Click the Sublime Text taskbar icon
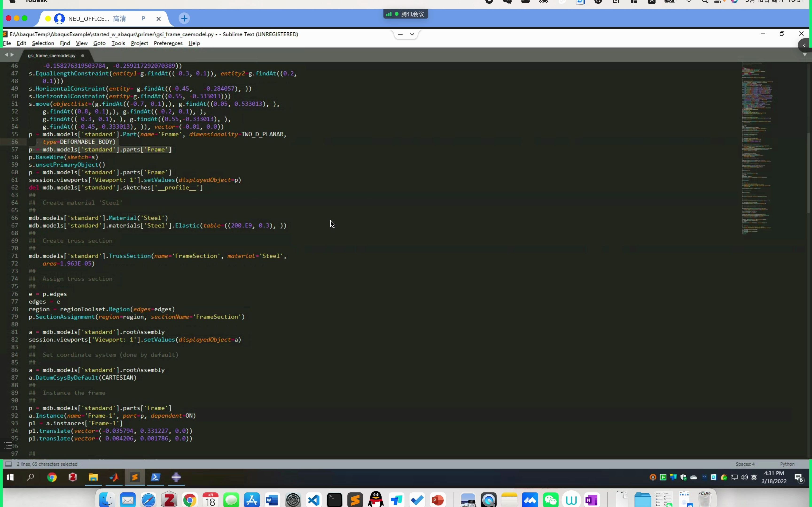The width and height of the screenshot is (812, 507). tap(135, 477)
